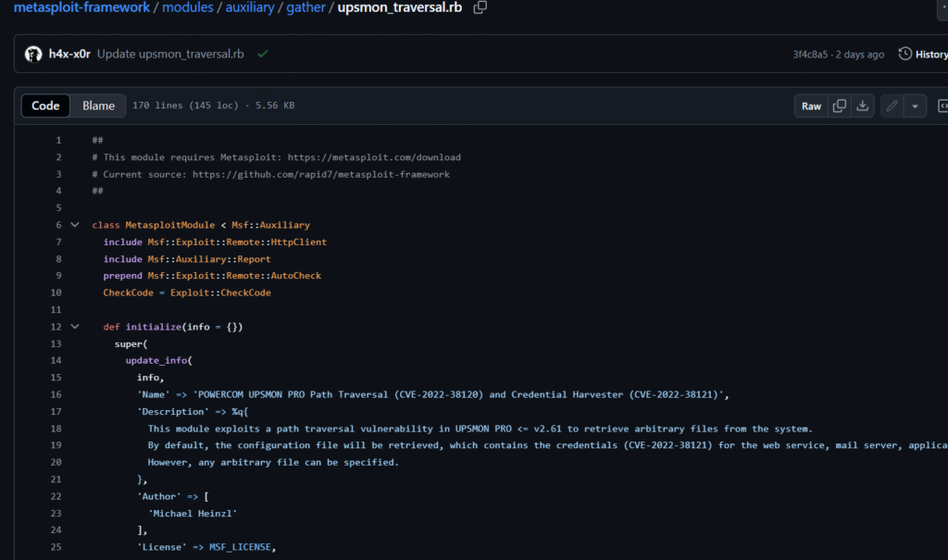The image size is (948, 560).
Task: Click 'Description' key on line 17
Action: point(173,411)
